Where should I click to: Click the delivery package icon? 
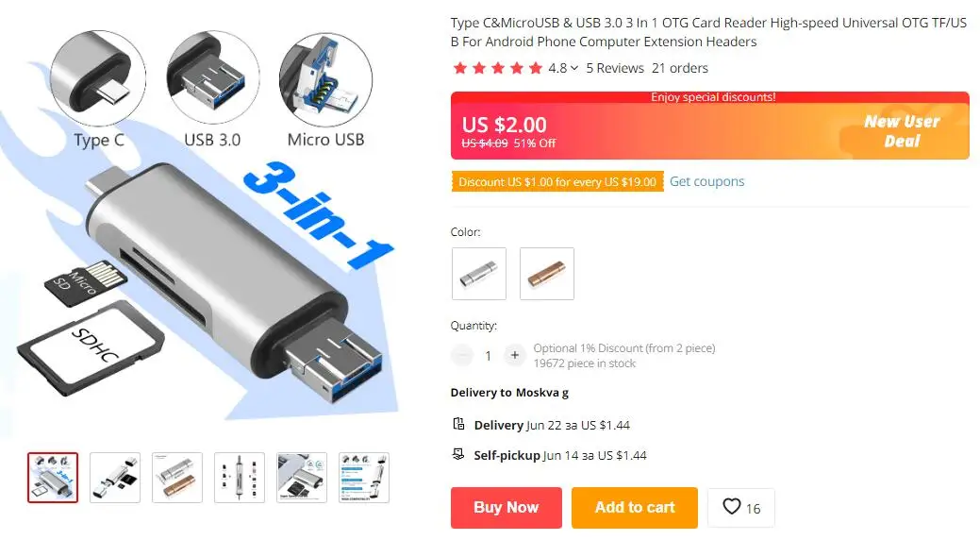(x=458, y=424)
